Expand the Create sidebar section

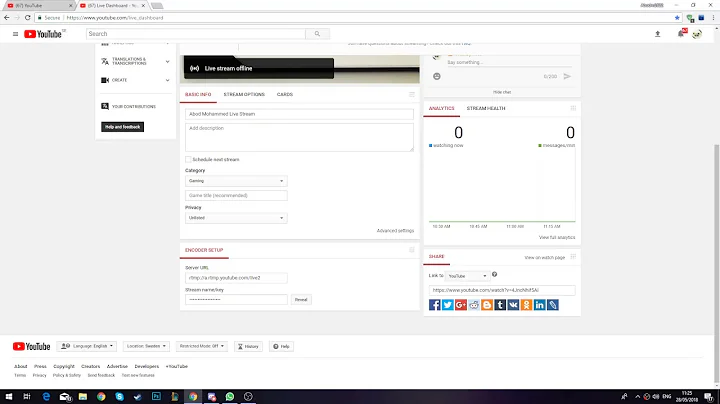[x=135, y=80]
